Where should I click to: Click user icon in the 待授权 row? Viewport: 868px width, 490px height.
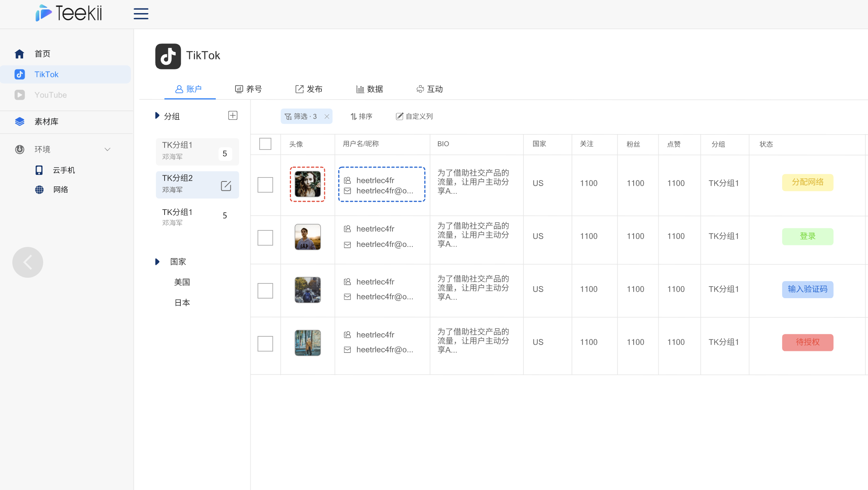[347, 335]
